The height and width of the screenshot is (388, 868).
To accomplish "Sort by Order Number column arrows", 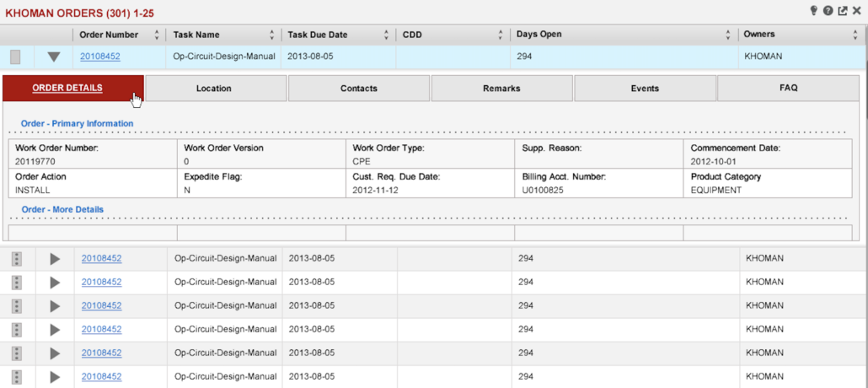I will coord(157,35).
